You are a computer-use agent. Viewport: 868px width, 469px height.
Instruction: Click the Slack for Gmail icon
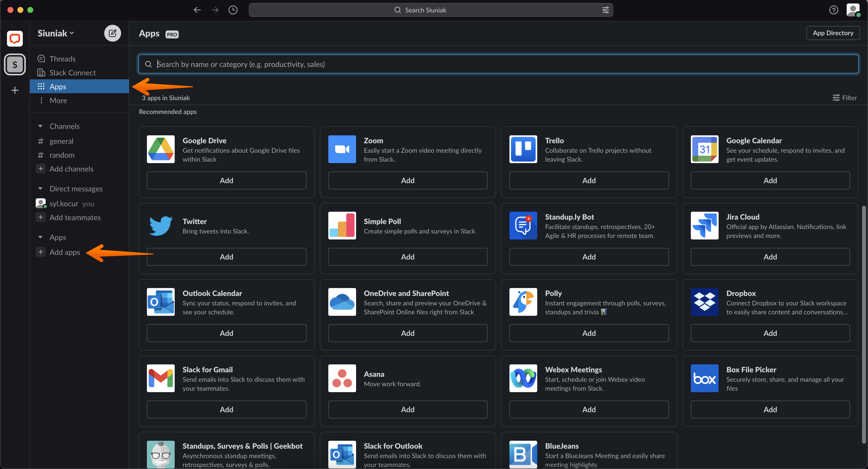tap(161, 378)
